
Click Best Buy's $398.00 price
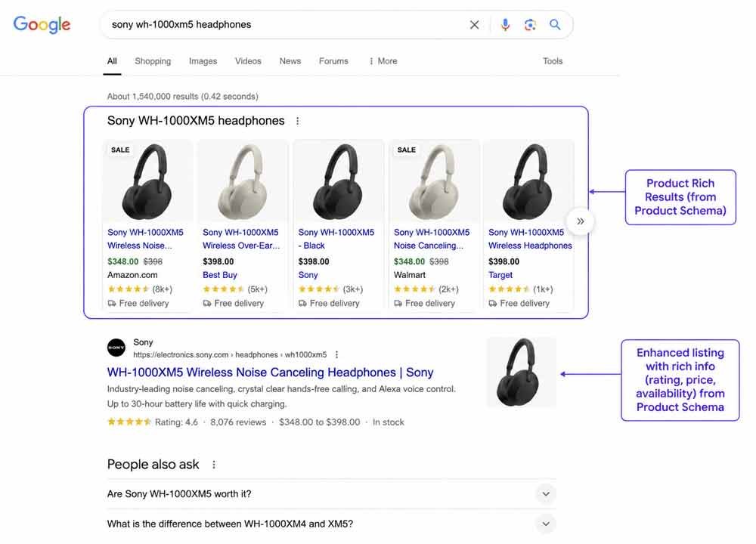point(218,261)
